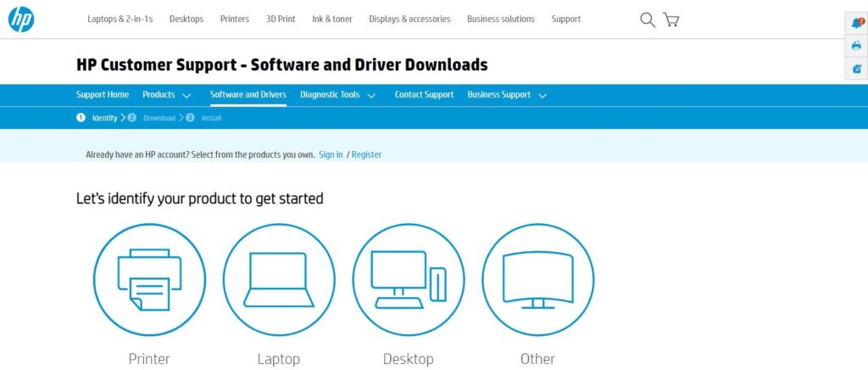Open notifications bell in side panel
This screenshot has height=370, width=868.
pos(857,23)
